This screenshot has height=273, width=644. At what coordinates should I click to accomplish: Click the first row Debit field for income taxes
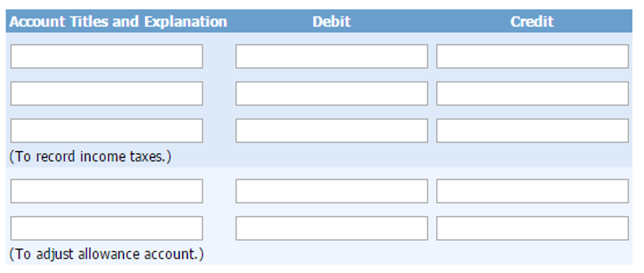coord(331,56)
